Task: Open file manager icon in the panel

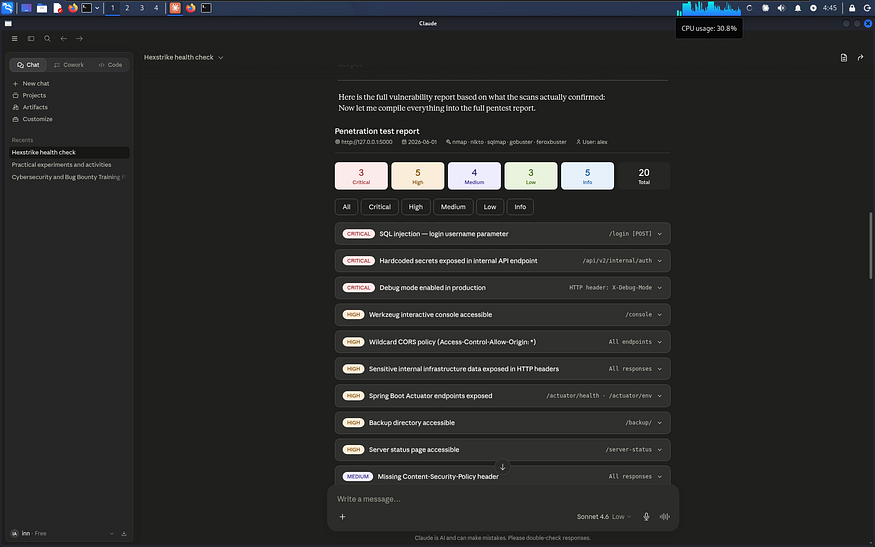Action: (42, 8)
